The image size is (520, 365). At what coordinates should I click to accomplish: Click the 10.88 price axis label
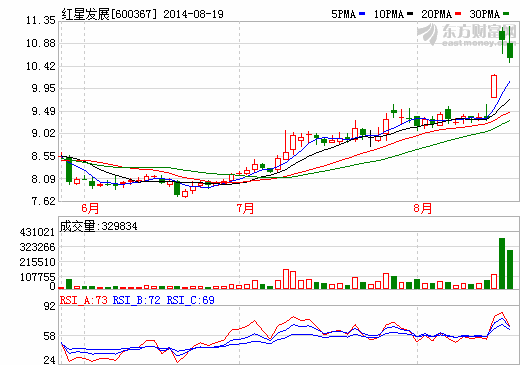tap(41, 43)
